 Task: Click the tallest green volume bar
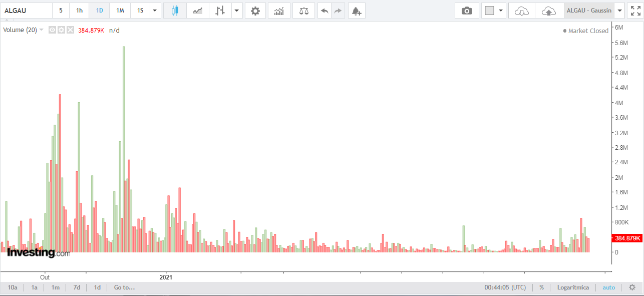pyautogui.click(x=124, y=149)
